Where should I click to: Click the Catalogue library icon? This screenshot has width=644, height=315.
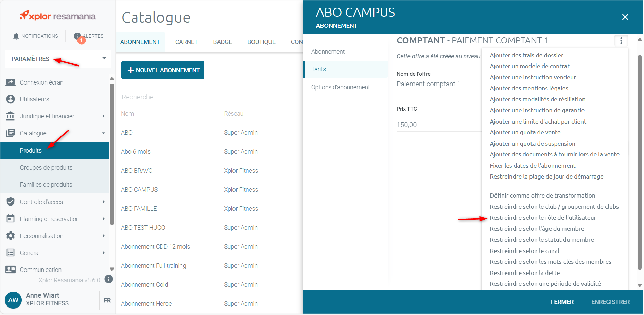point(11,133)
